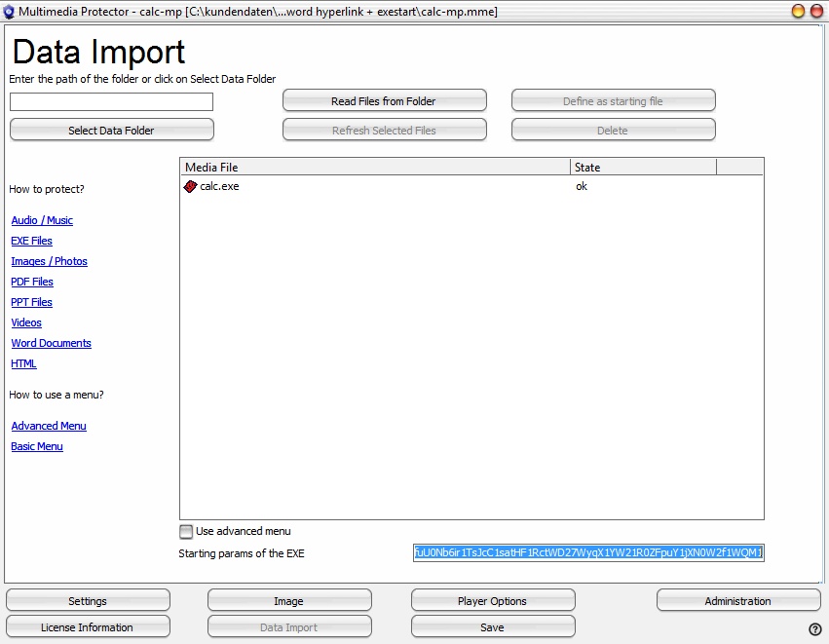Click the calc.exe file icon
Viewport: 829px width, 644px height.
(x=190, y=186)
